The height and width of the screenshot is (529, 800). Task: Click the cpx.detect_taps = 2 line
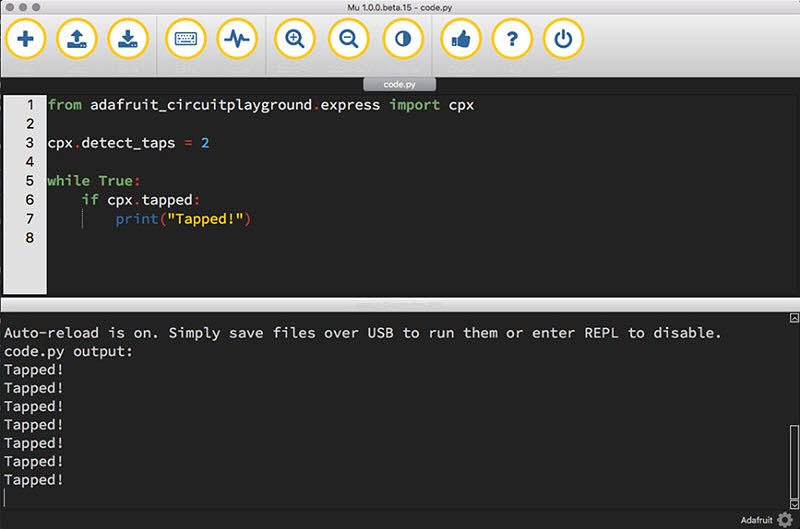click(x=128, y=143)
